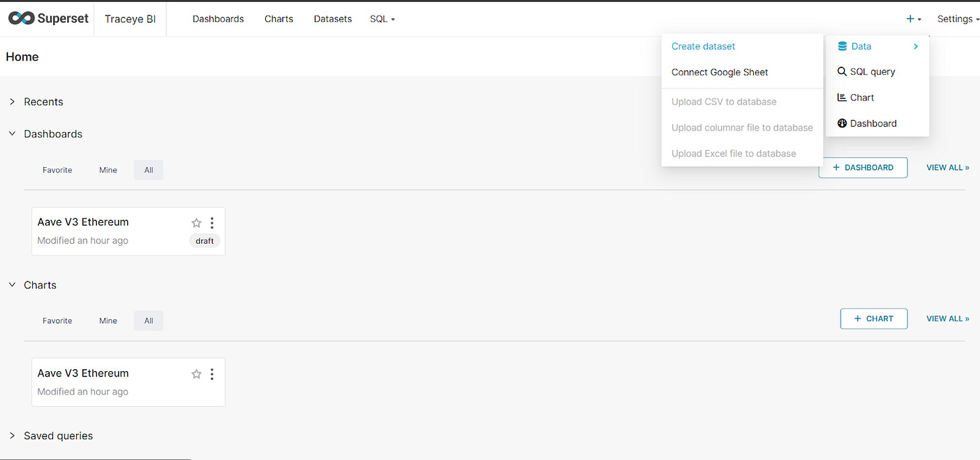Collapse the Charts section
980x460 pixels.
[x=12, y=285]
